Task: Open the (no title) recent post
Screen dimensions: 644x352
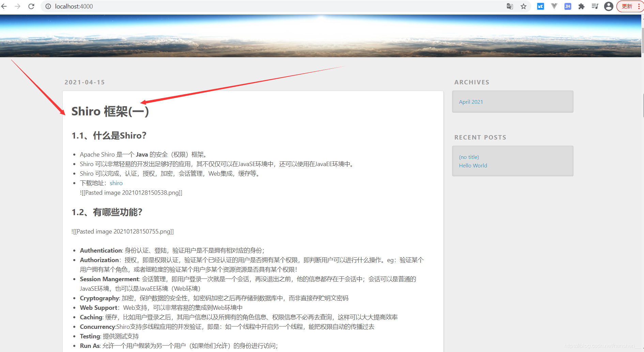Action: 469,157
